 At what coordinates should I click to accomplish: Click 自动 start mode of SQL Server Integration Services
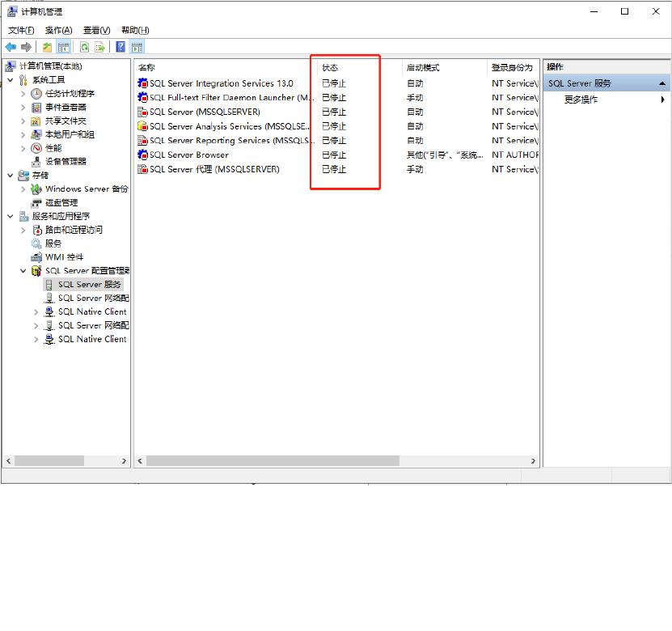415,83
